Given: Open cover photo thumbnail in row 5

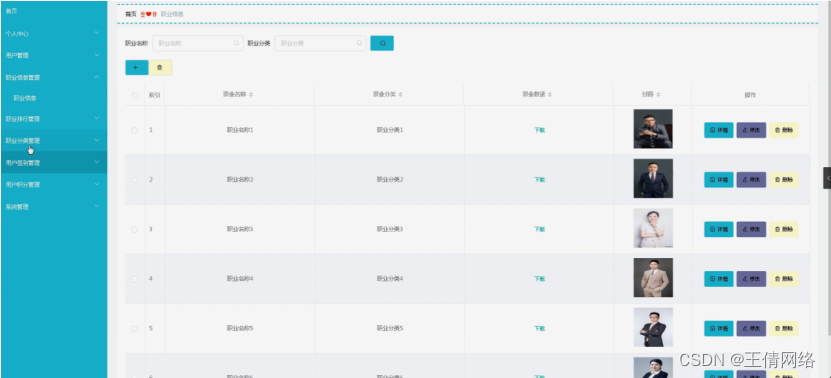Looking at the screenshot, I should [653, 327].
